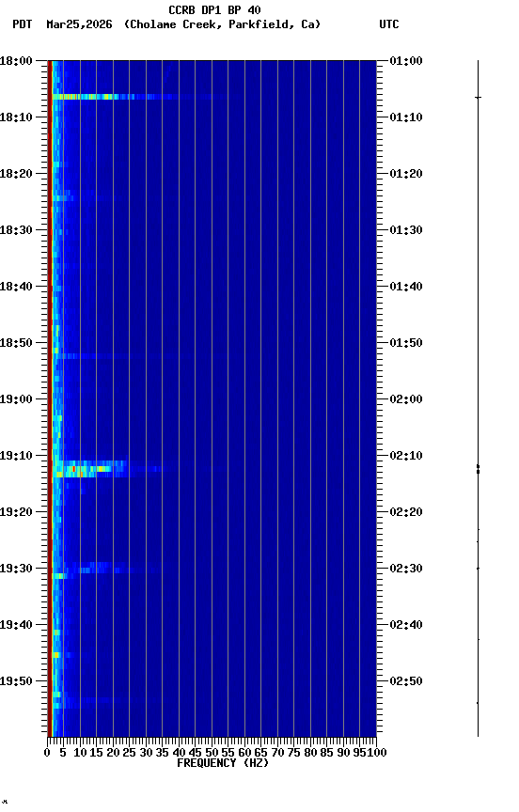This screenshot has height=812, width=519.
Task: Click the 18:30 PDT time label
Action: [16, 230]
